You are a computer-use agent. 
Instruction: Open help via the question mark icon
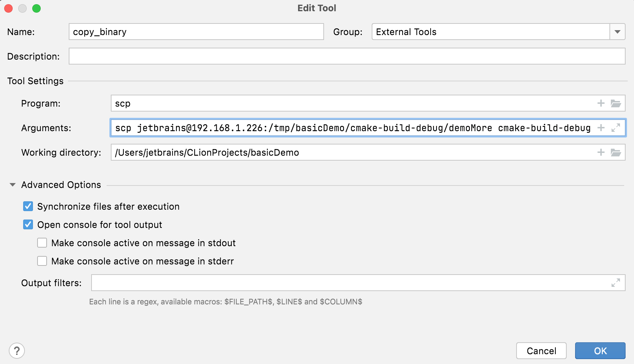pos(16,350)
